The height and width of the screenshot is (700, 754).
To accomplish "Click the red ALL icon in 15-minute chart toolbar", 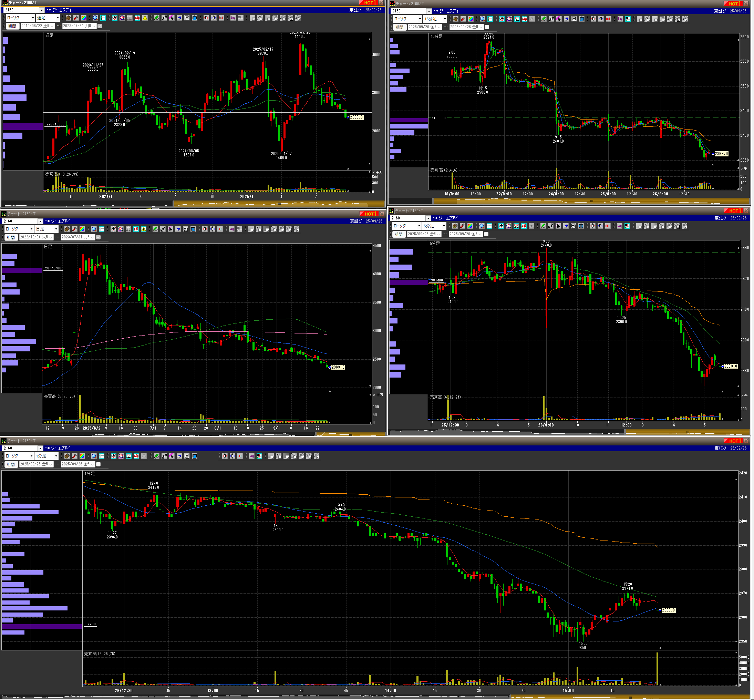I will (x=608, y=19).
